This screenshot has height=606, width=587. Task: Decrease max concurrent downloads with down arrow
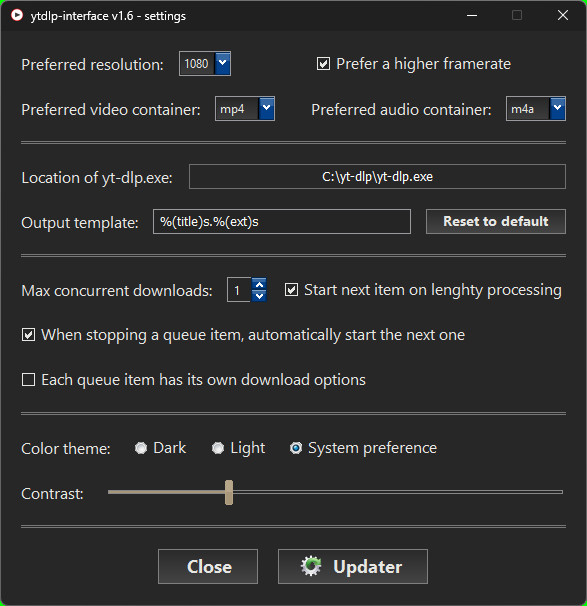(x=259, y=296)
